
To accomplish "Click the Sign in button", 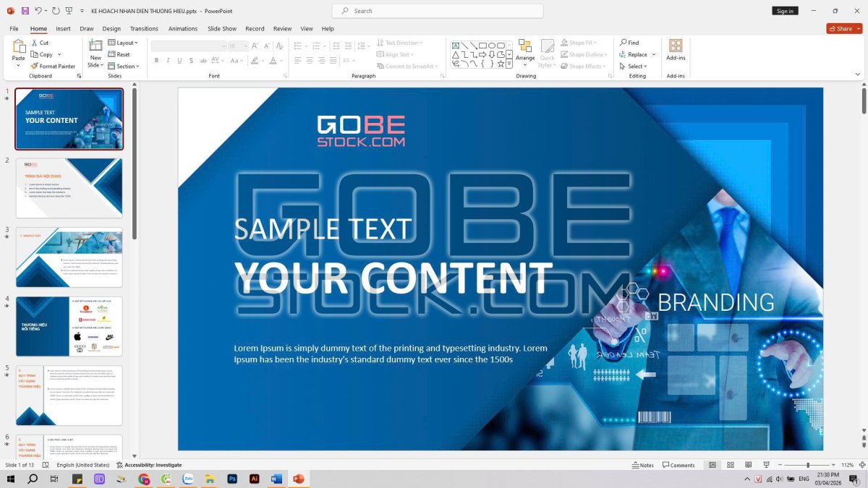I will [x=785, y=11].
